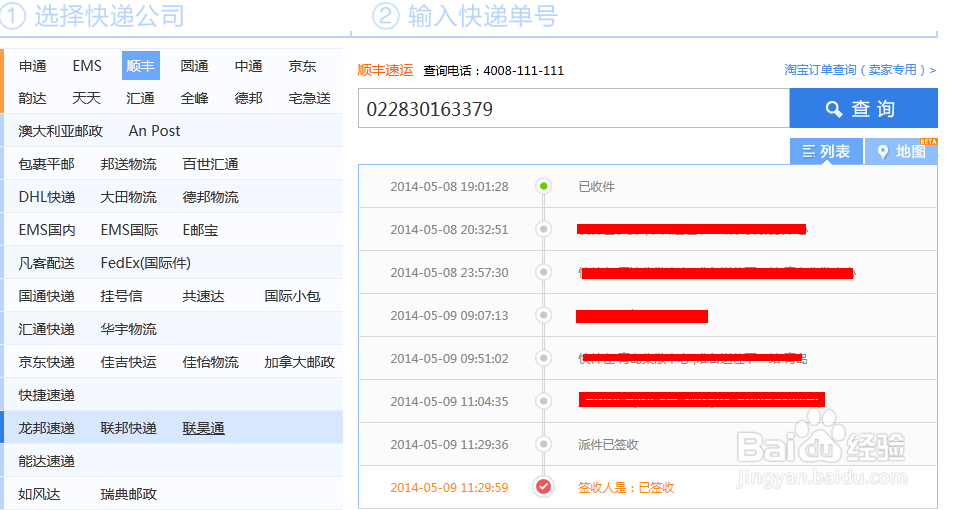
Task: Select 德邦物流 company
Action: point(211,197)
